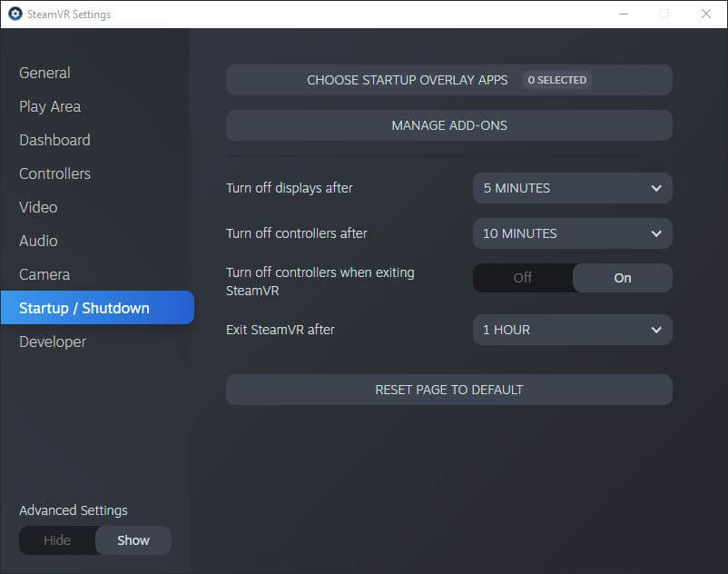Open Audio settings

tap(38, 241)
